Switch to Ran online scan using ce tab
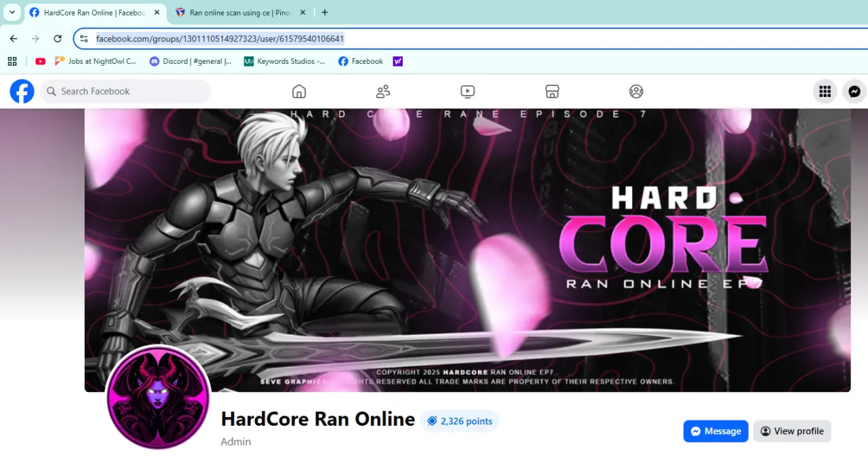 pyautogui.click(x=241, y=12)
